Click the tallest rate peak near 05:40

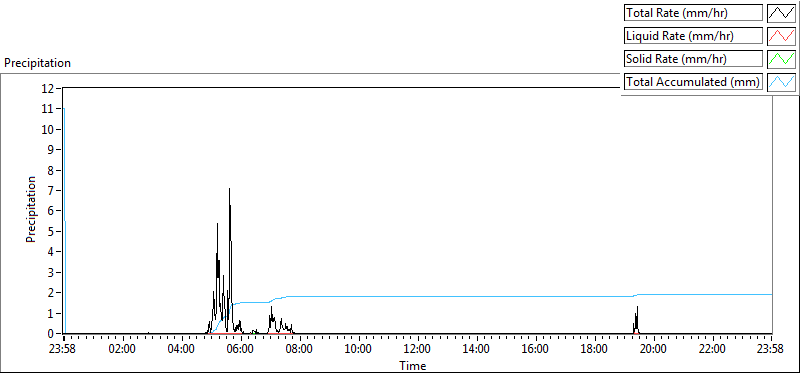230,190
